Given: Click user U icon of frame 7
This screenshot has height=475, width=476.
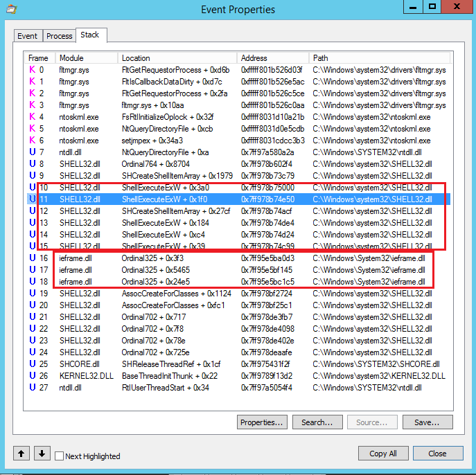Looking at the screenshot, I should coord(31,152).
